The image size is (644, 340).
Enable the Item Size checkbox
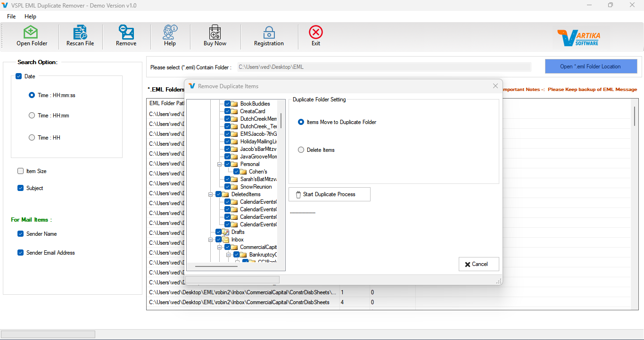20,171
